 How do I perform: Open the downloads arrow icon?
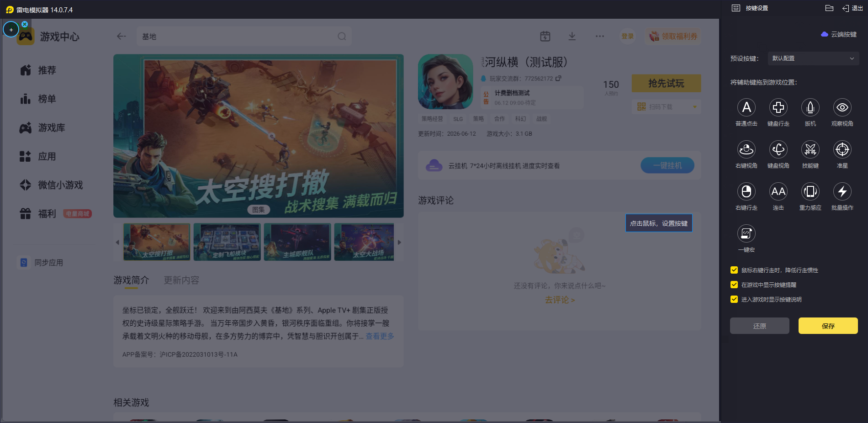(572, 37)
